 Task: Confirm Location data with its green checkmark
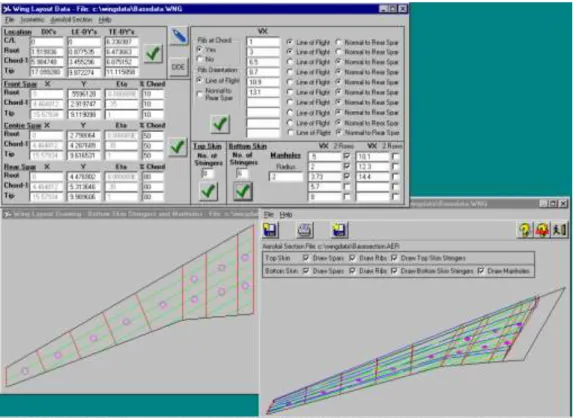coord(153,54)
